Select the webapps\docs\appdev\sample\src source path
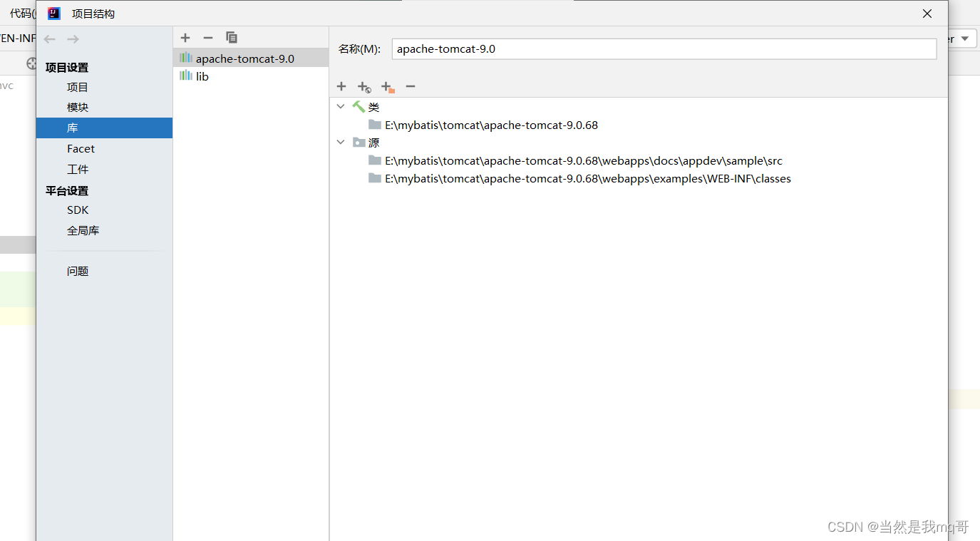980x541 pixels. (x=584, y=160)
